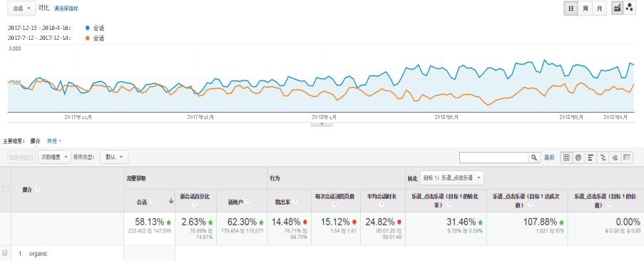Open the 高级 advanced filter link
The image size is (644, 261).
(x=549, y=157)
